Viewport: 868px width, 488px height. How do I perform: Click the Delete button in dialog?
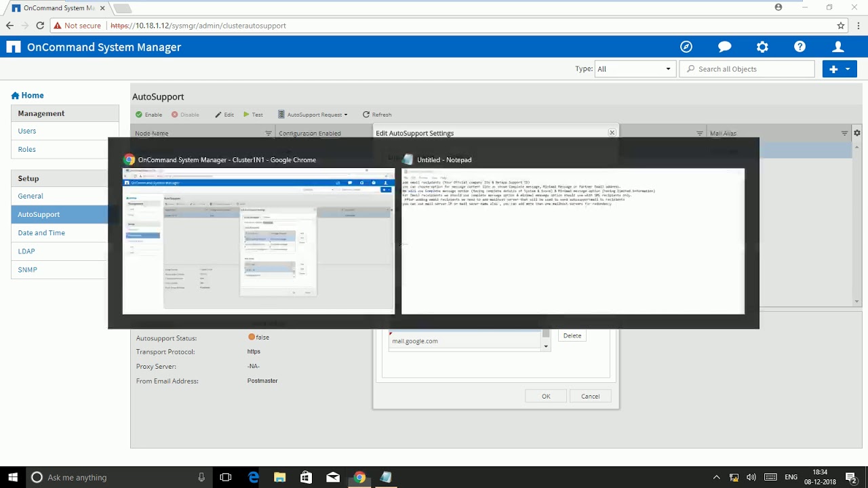pos(572,335)
